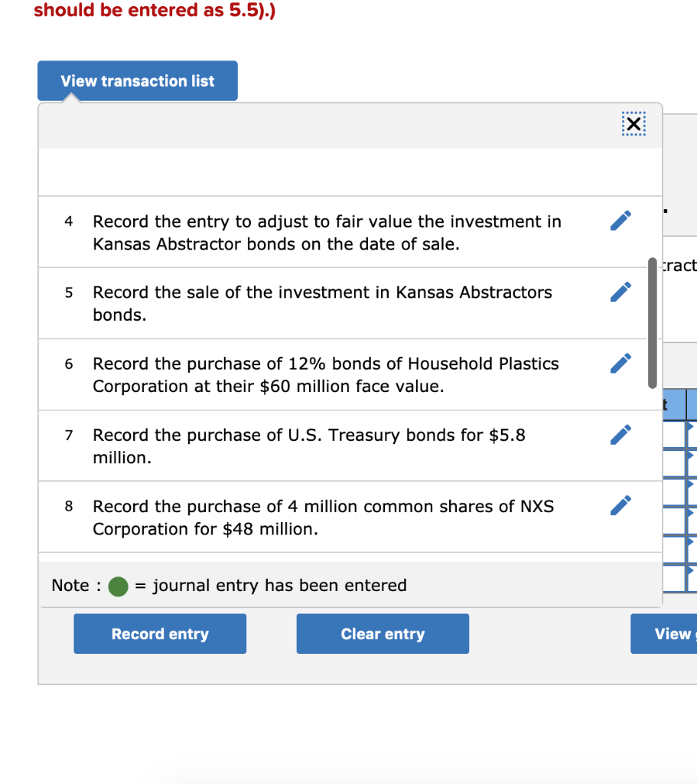Open dropdown arrow in third journal table row
Viewport: 697px width, 784px height.
(x=692, y=483)
